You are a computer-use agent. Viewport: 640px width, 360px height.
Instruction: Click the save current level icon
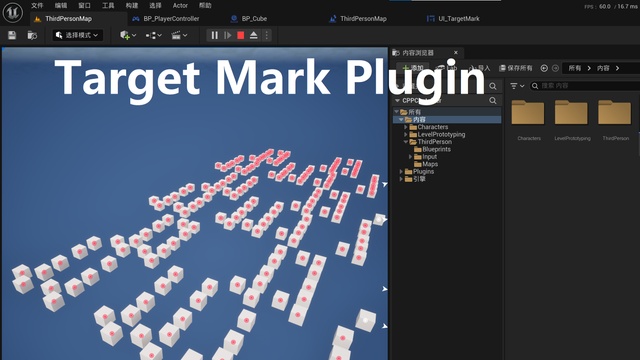point(12,36)
